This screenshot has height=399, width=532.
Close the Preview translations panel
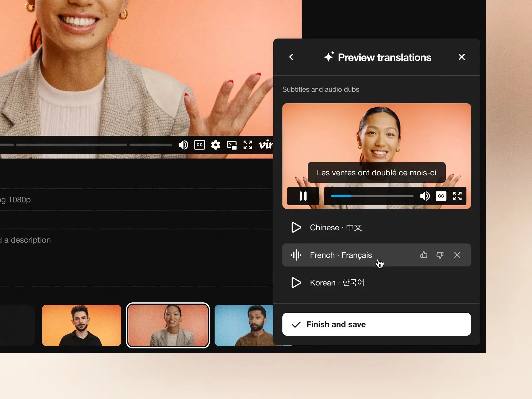coord(462,57)
